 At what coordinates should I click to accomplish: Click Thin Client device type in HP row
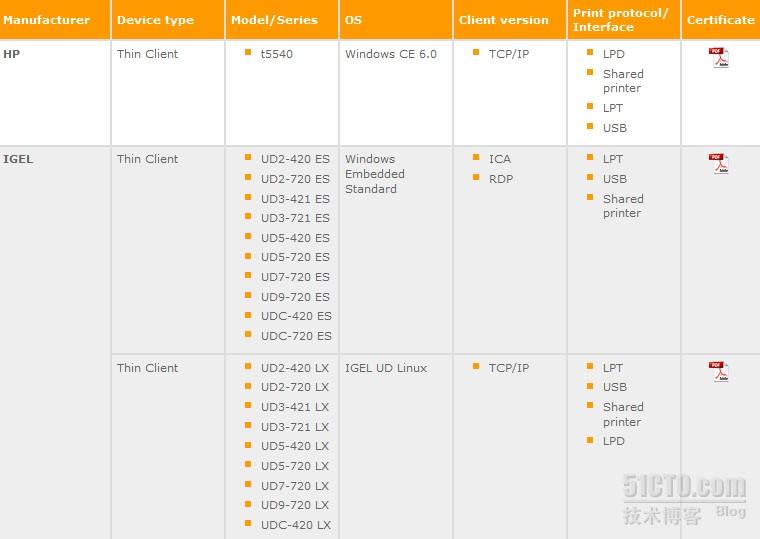click(147, 54)
